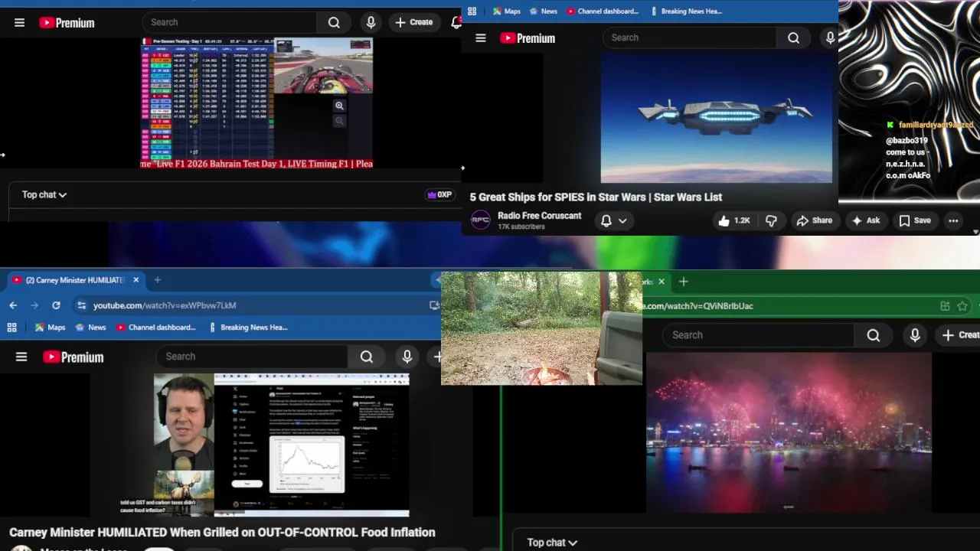The image size is (980, 551).
Task: Open Channel dashboard bookmark in the Carney window
Action: click(156, 328)
